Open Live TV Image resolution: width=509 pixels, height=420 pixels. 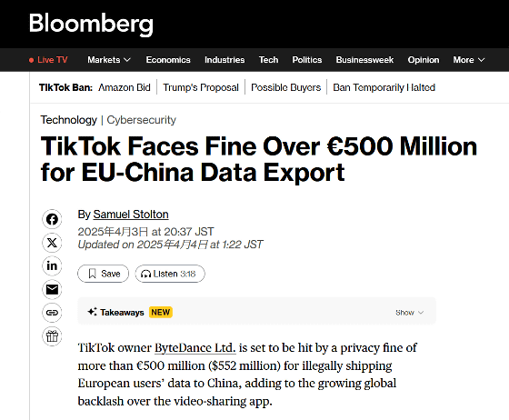click(48, 60)
